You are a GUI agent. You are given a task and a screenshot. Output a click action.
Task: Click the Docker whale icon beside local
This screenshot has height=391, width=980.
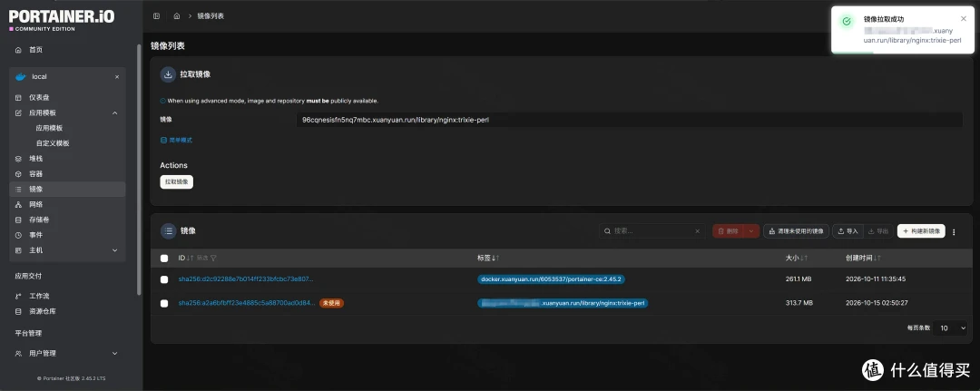[20, 76]
